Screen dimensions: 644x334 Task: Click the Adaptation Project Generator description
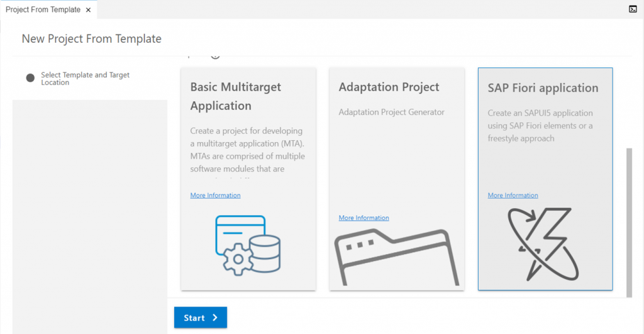391,112
